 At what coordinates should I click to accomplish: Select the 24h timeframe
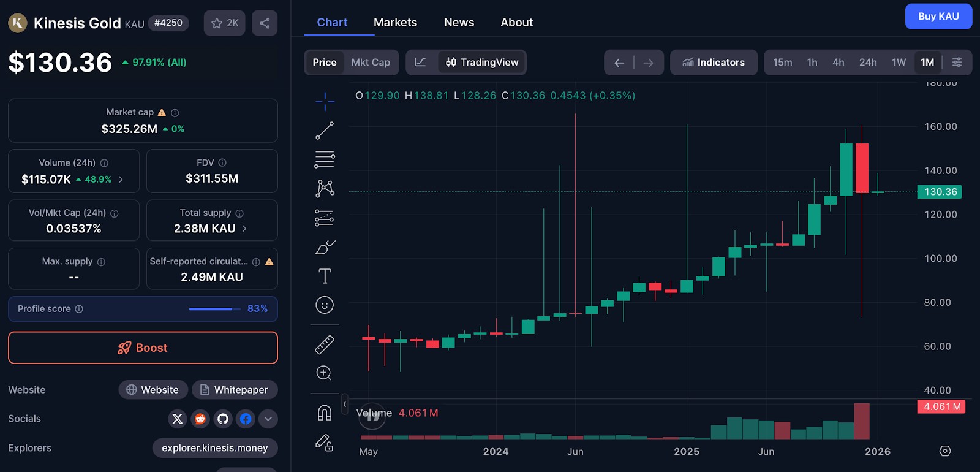[868, 63]
